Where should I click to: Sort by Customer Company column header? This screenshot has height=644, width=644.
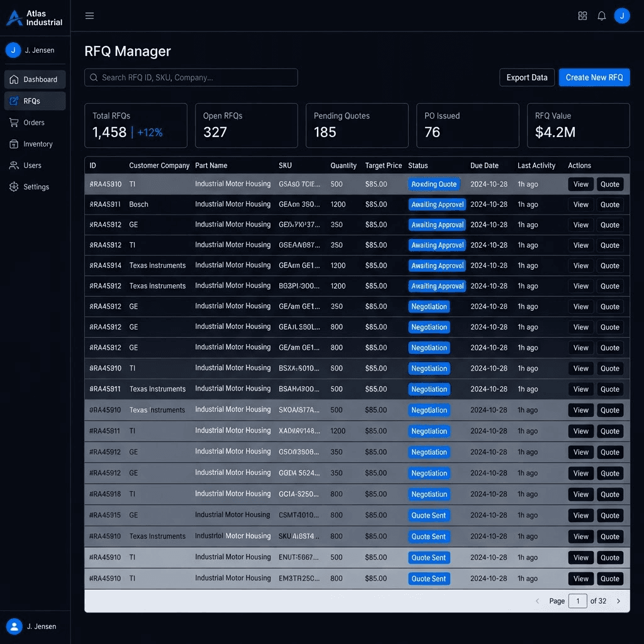pos(159,165)
